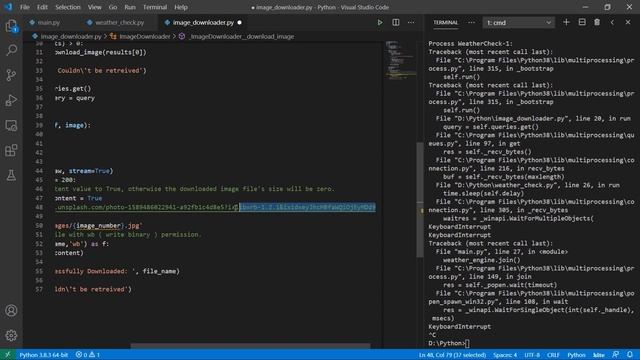Click 'weather_engine.join()' terminal line

[x=482, y=260]
